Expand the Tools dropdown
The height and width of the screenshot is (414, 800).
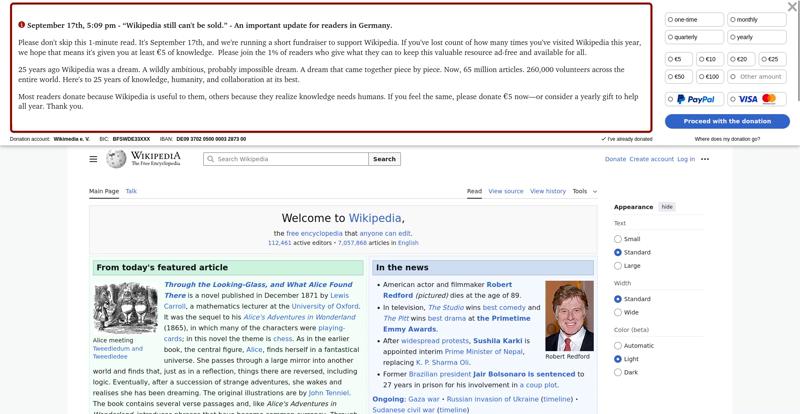tap(584, 191)
